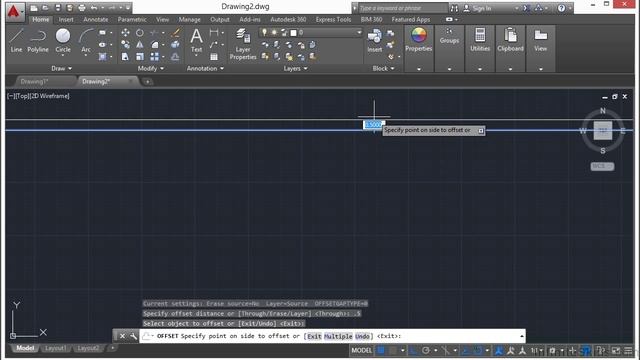The height and width of the screenshot is (360, 640).
Task: Toggle isometric drafting in status bar
Action: click(445, 350)
